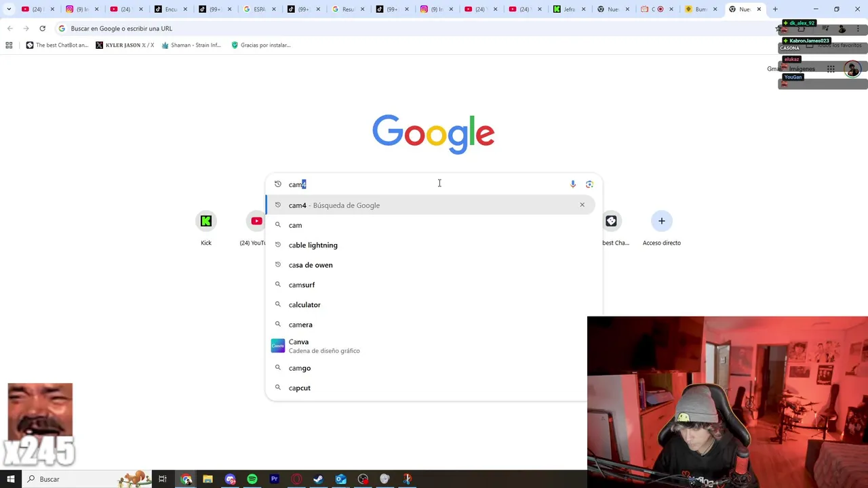Image resolution: width=868 pixels, height=488 pixels.
Task: Select the 'calculator' suggestion
Action: [430, 304]
